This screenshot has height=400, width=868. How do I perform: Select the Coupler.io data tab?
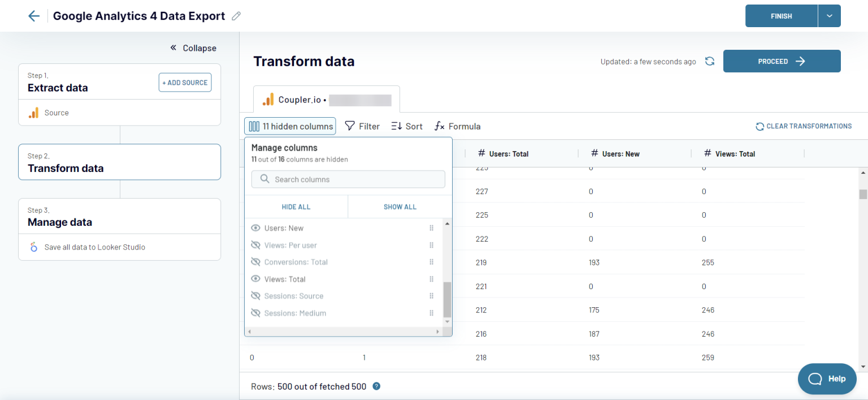(326, 99)
